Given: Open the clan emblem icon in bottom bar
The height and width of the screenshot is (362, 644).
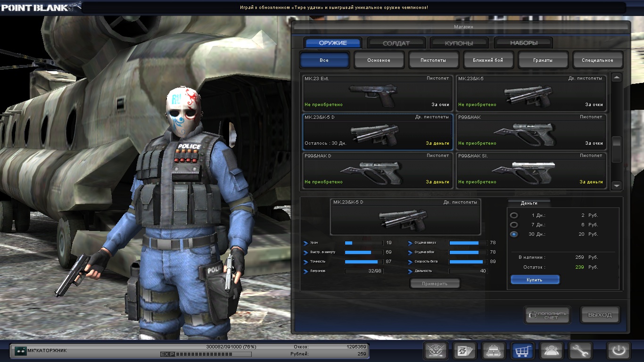Looking at the screenshot, I should [436, 351].
